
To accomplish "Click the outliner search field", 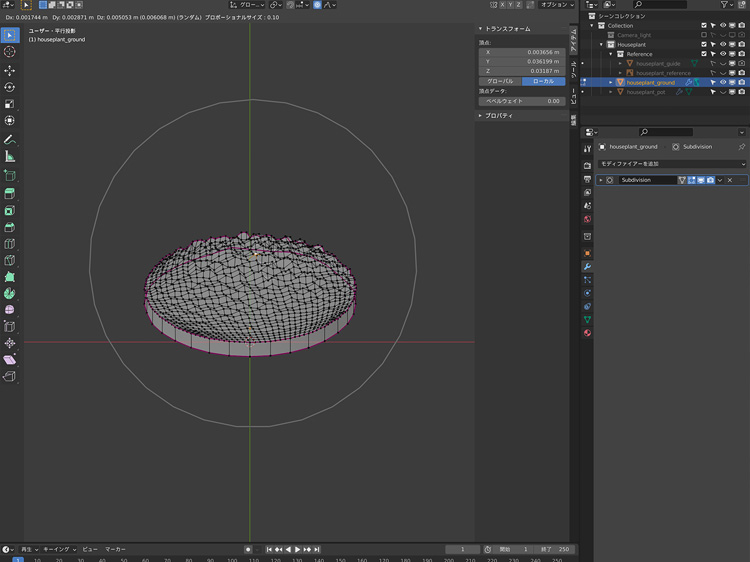I will (x=665, y=5).
